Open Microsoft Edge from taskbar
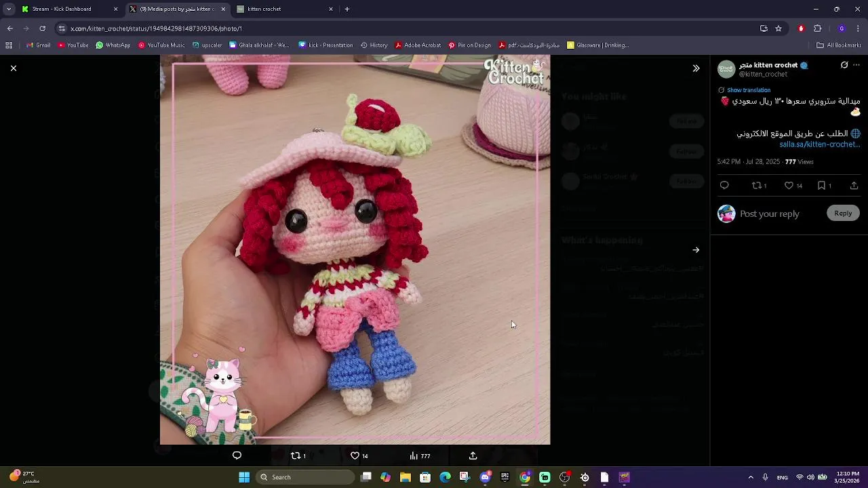The width and height of the screenshot is (868, 488). pos(445,477)
